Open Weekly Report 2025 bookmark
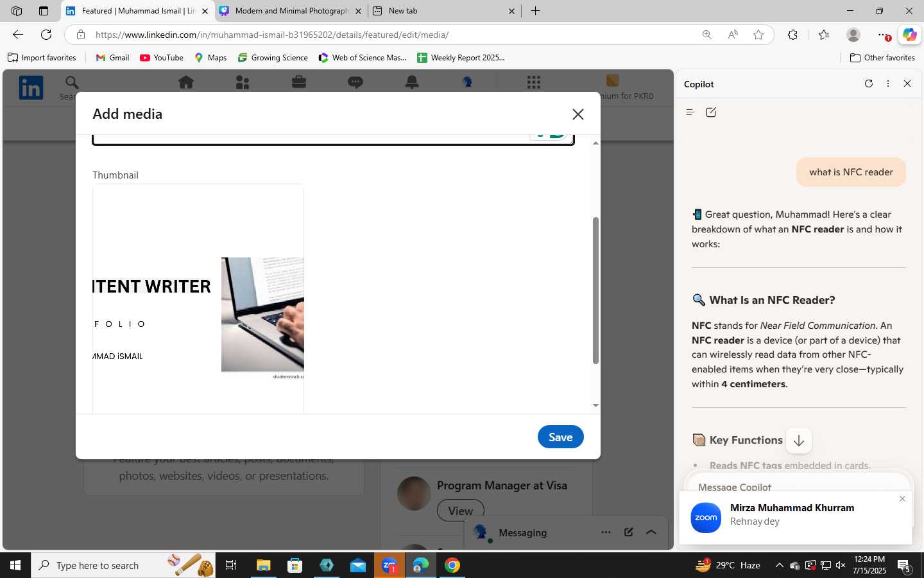The width and height of the screenshot is (924, 578). [461, 58]
